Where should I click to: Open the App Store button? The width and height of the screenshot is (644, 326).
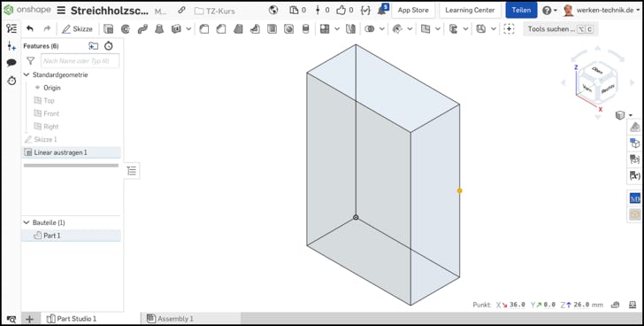point(413,11)
